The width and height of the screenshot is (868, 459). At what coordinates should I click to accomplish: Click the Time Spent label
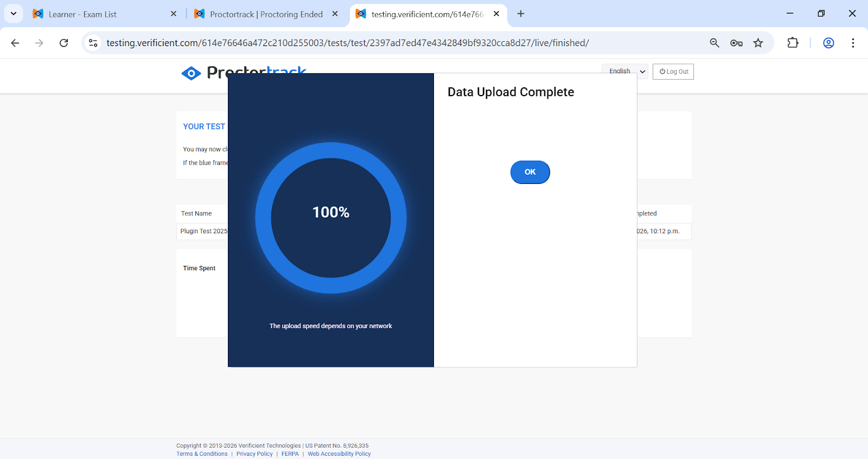[199, 268]
